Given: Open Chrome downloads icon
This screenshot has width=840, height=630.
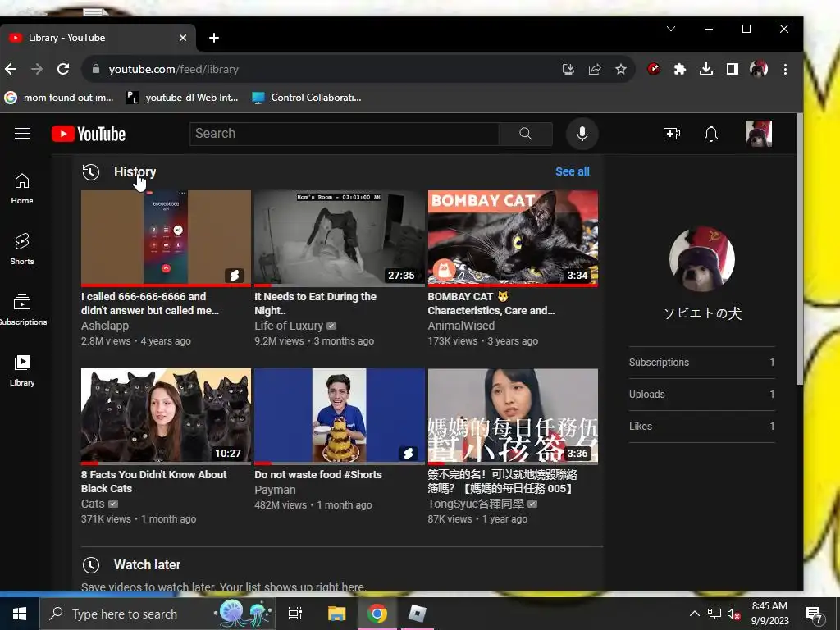Looking at the screenshot, I should point(706,69).
